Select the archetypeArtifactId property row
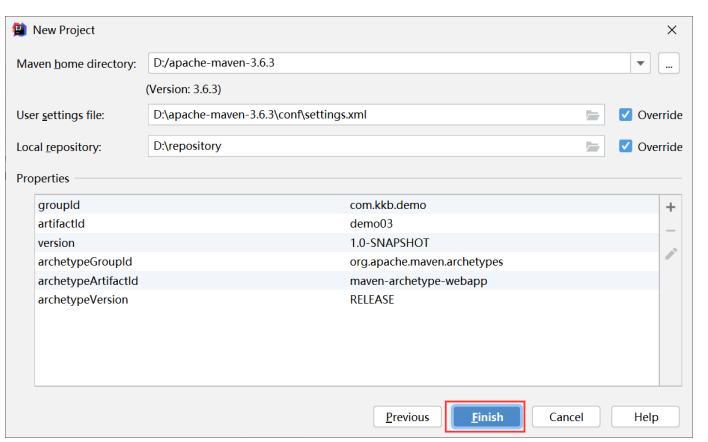 (347, 281)
